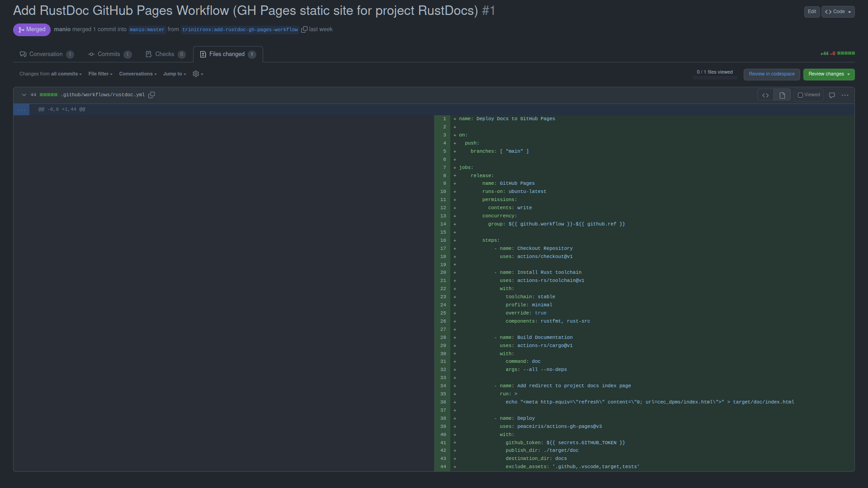This screenshot has height=488, width=868.
Task: Click the Review changes button
Action: pos(828,74)
